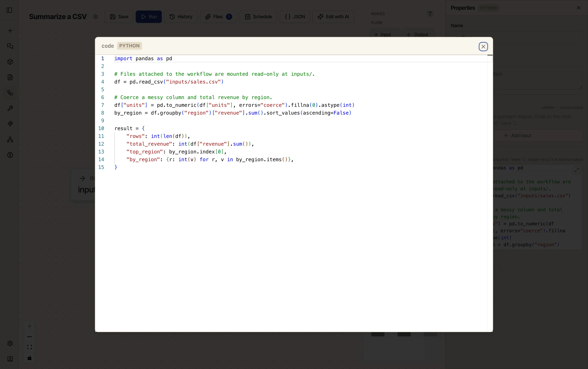Open the Files attachments button
Screen dimensions: 588x369
coord(218,17)
